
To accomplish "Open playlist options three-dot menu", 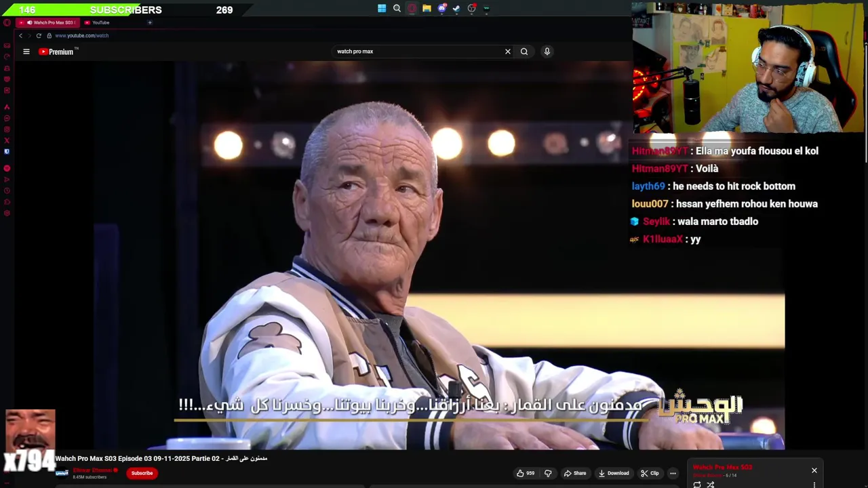I will (x=814, y=485).
